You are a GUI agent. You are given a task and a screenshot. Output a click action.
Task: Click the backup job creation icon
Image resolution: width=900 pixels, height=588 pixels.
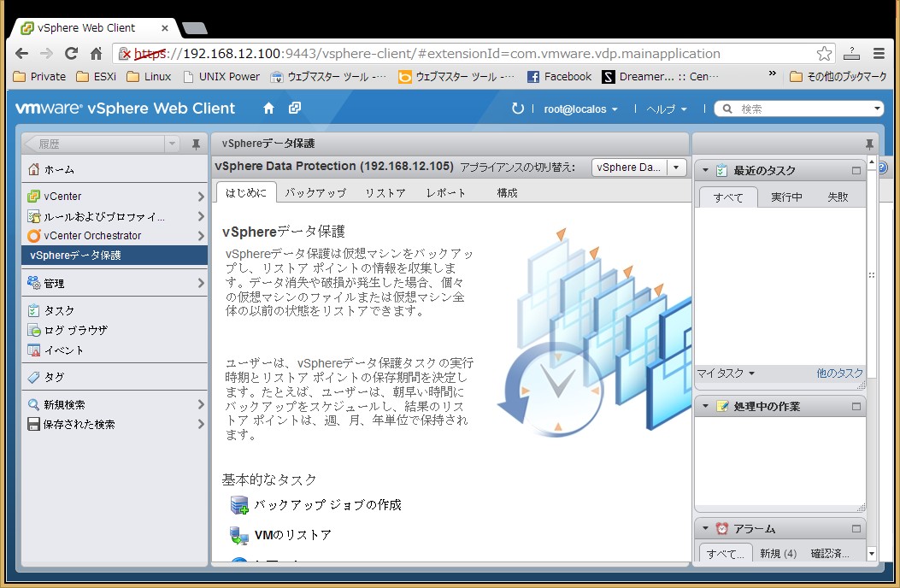(x=239, y=505)
